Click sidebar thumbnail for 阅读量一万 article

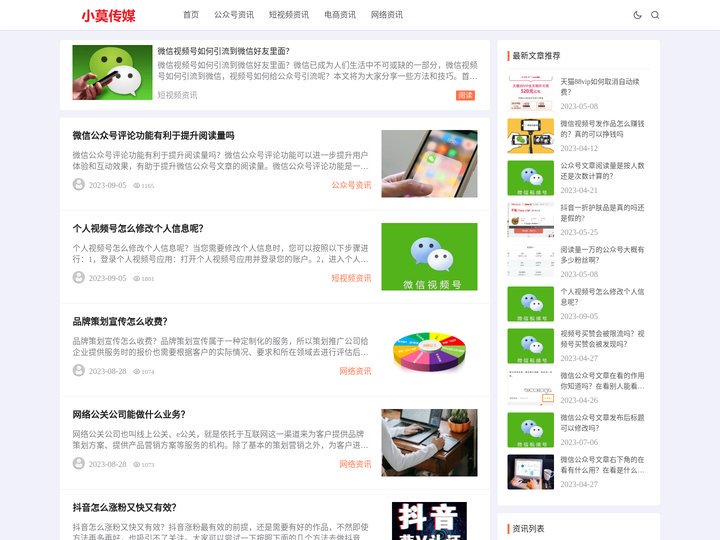tap(530, 262)
